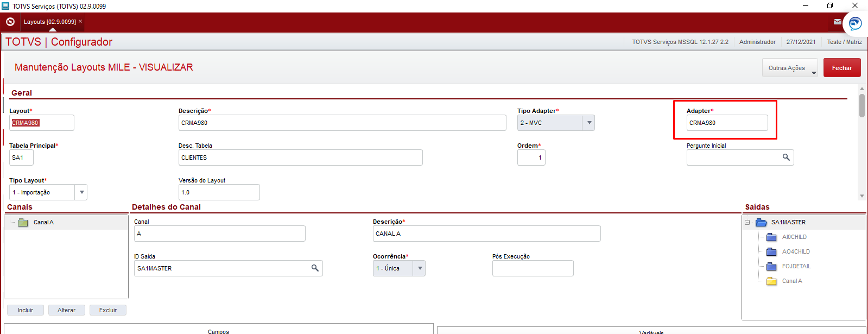Image resolution: width=868 pixels, height=334 pixels.
Task: Select AO4CHILD in Saídas tree
Action: (796, 251)
